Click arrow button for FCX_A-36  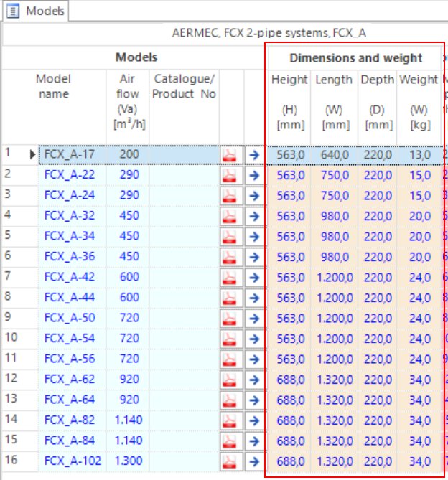[254, 256]
